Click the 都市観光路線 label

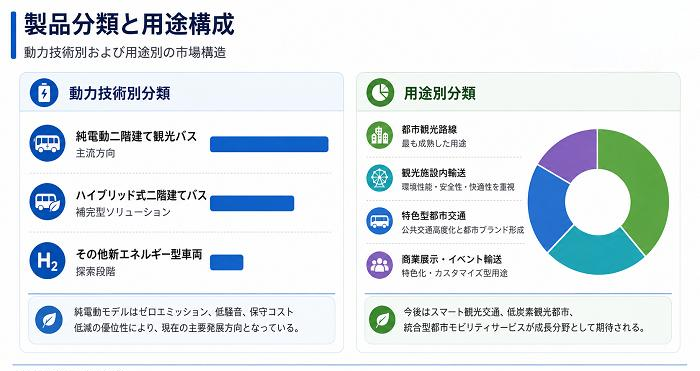pos(429,129)
